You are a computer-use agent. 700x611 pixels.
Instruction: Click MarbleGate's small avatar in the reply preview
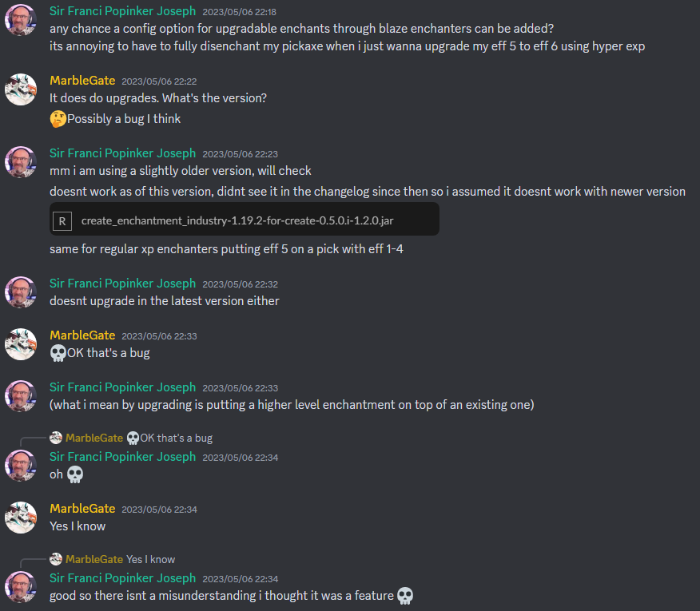click(56, 438)
